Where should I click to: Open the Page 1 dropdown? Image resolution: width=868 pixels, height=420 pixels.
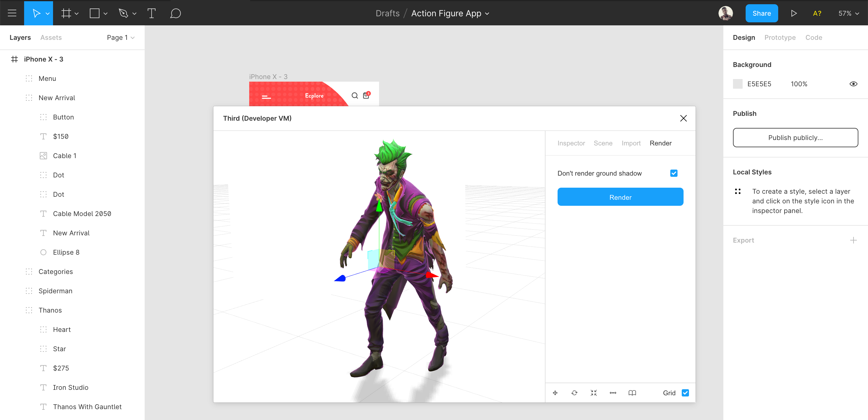point(121,37)
